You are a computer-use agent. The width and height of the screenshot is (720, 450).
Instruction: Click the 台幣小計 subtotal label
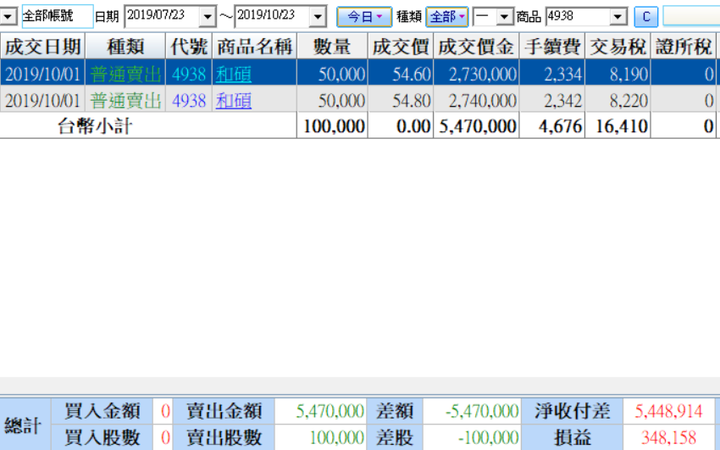pyautogui.click(x=95, y=126)
